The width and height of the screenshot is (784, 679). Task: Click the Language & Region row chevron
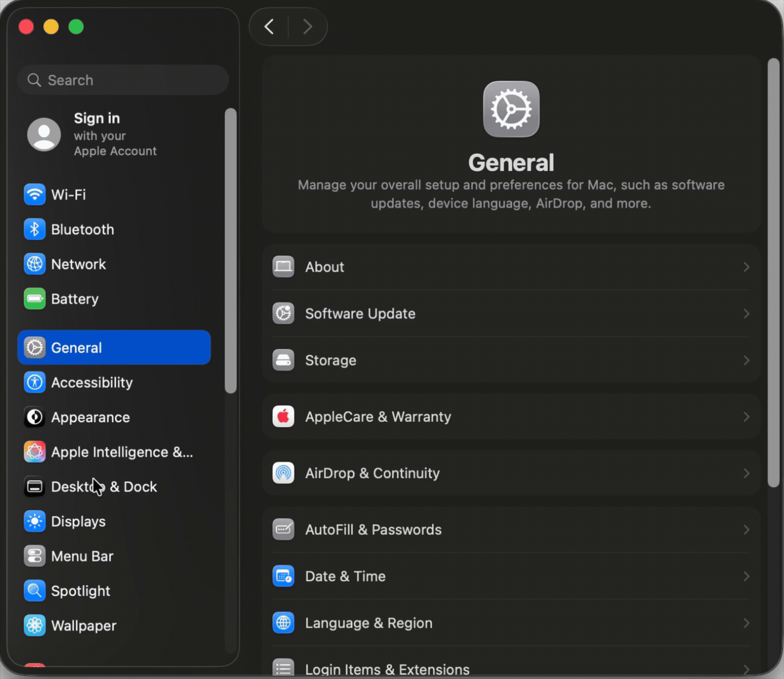747,623
